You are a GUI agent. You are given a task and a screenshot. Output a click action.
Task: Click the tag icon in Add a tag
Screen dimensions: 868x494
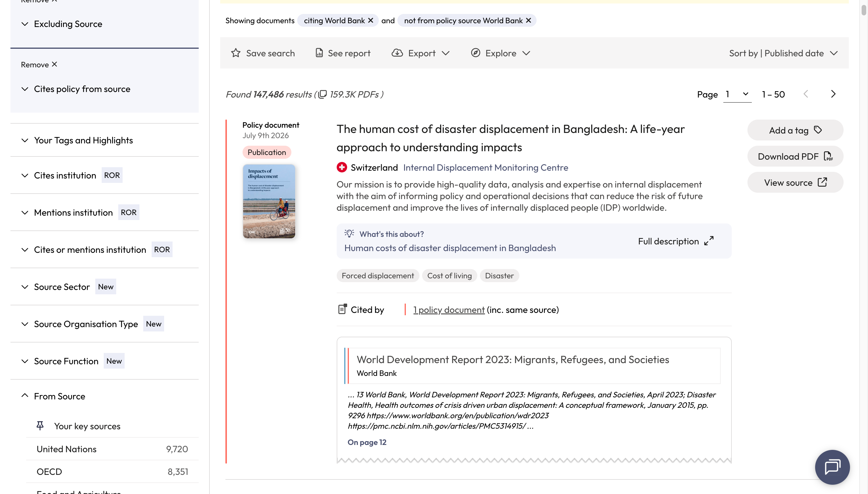[818, 130]
